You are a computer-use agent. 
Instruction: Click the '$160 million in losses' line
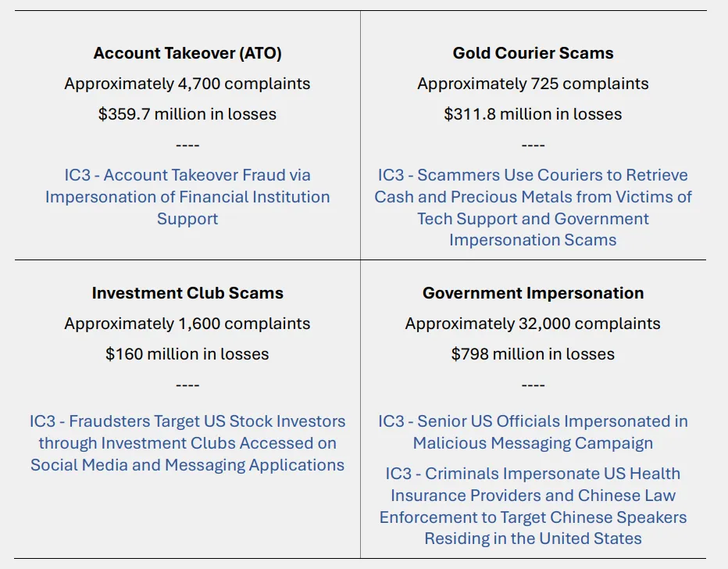point(187,354)
